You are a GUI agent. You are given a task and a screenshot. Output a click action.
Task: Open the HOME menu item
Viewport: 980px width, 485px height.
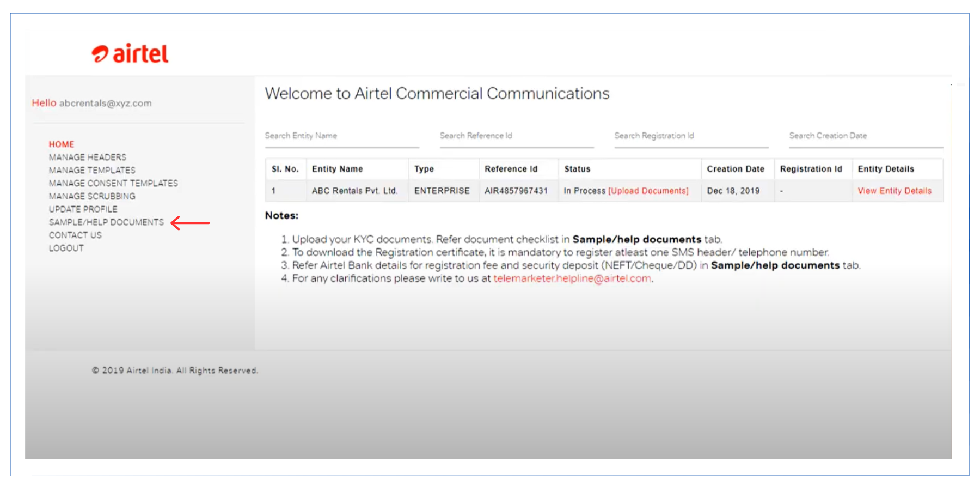pos(62,144)
